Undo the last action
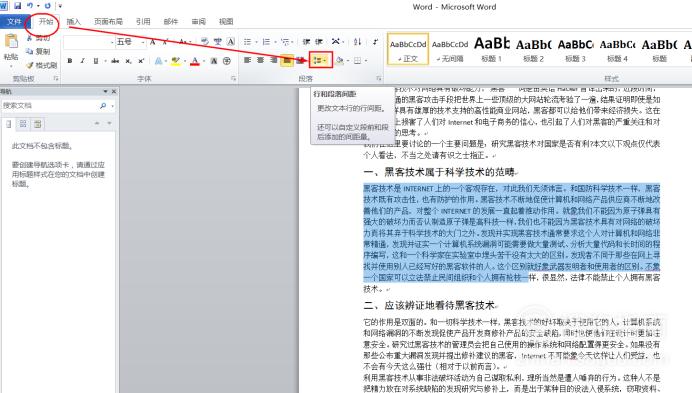This screenshot has width=692, height=393. (30, 6)
